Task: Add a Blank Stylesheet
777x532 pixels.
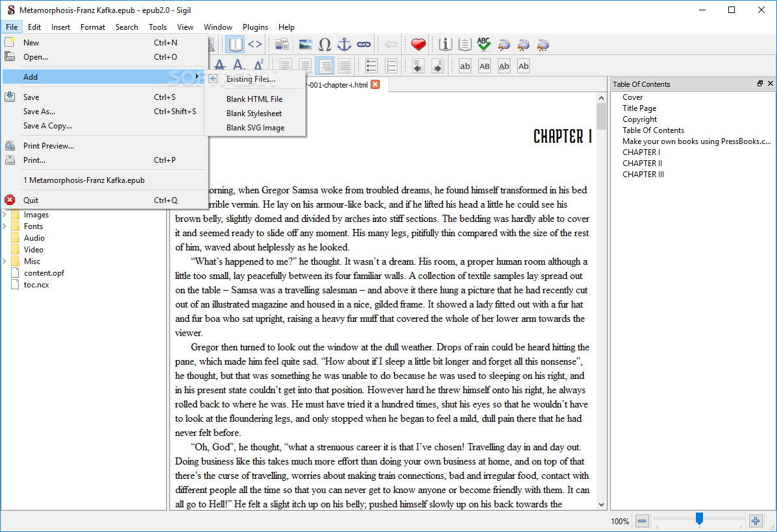Action: click(254, 114)
